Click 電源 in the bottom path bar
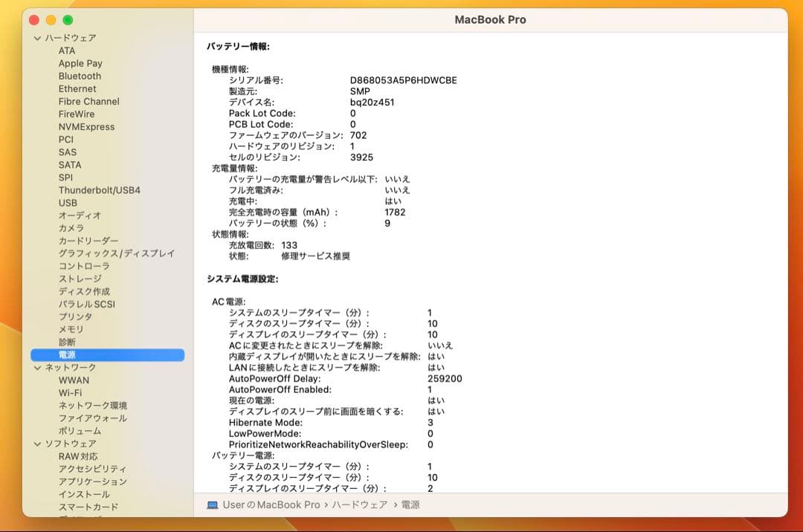803x532 pixels. tap(410, 505)
